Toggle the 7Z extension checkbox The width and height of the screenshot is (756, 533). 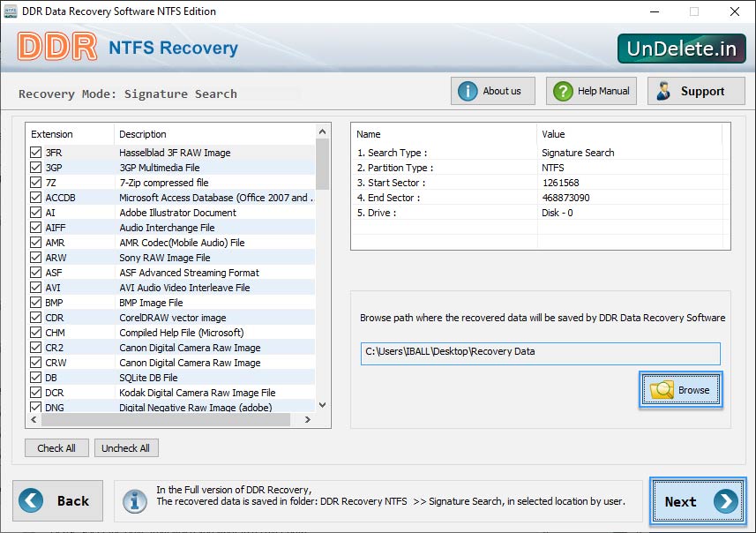(35, 183)
